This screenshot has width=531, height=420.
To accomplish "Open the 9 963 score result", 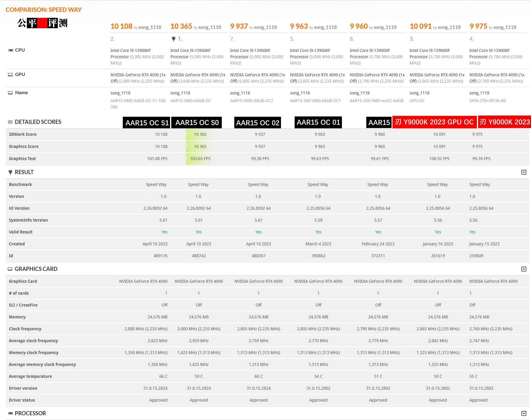I will (x=299, y=26).
